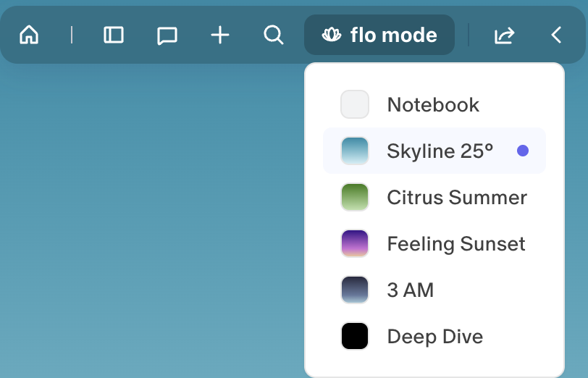Click the dark 3 AM swatch
Viewport: 588px width, 378px height.
coord(355,290)
